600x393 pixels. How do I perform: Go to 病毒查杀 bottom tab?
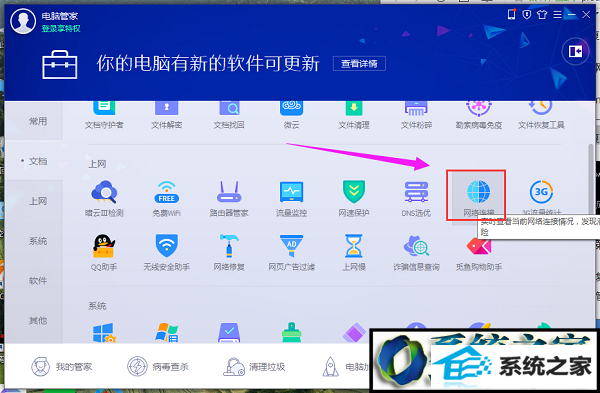(158, 367)
